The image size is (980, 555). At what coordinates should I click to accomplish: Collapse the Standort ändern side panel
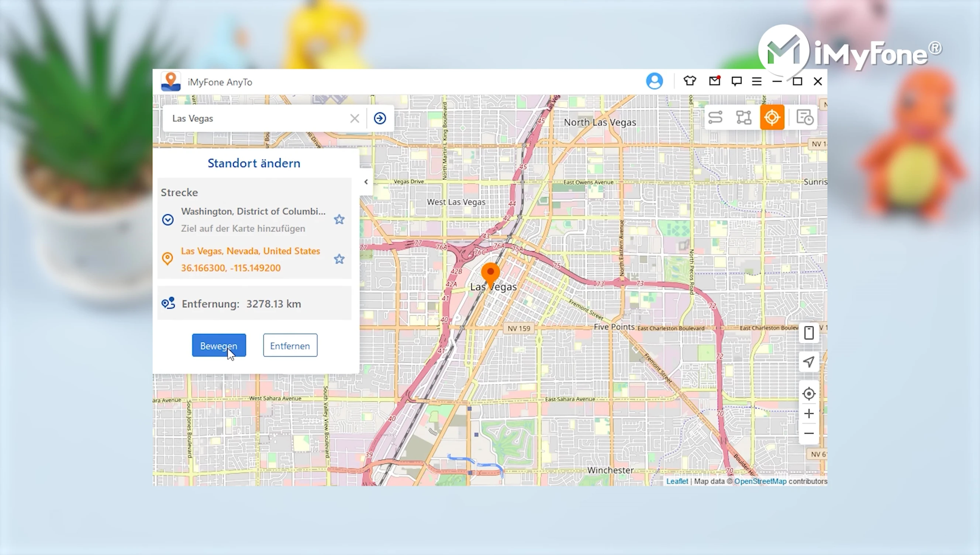click(366, 182)
